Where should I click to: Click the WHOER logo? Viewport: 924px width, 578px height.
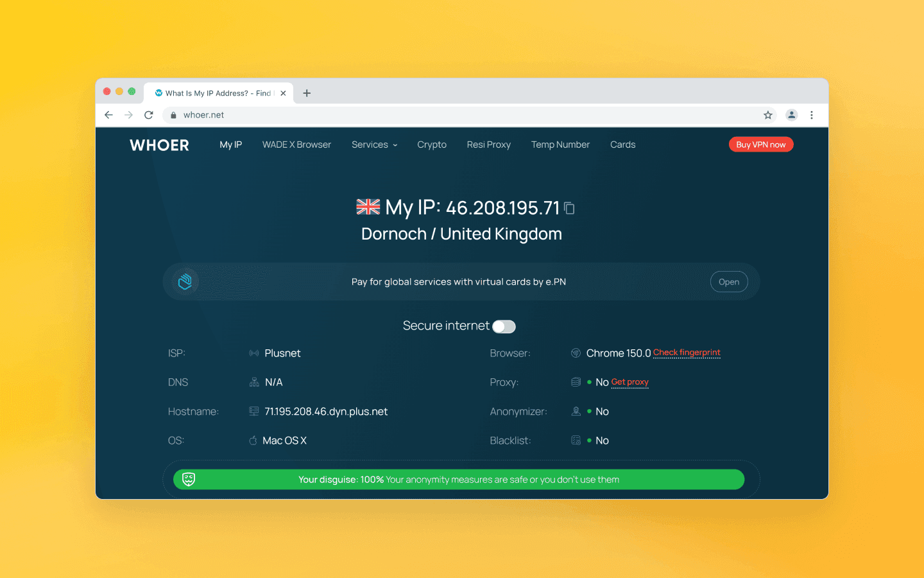coord(160,145)
